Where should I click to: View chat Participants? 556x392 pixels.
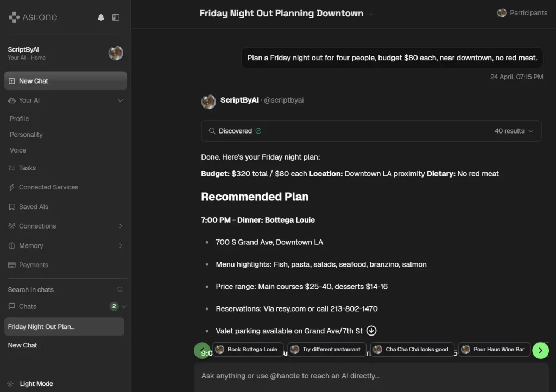coord(522,13)
